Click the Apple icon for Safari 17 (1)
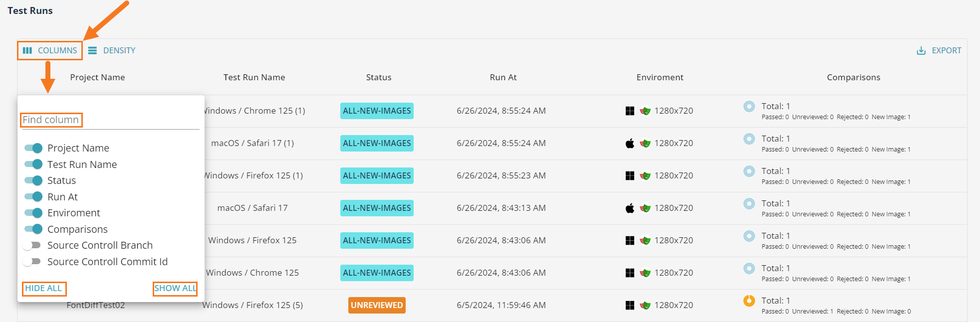The width and height of the screenshot is (980, 322). [630, 144]
